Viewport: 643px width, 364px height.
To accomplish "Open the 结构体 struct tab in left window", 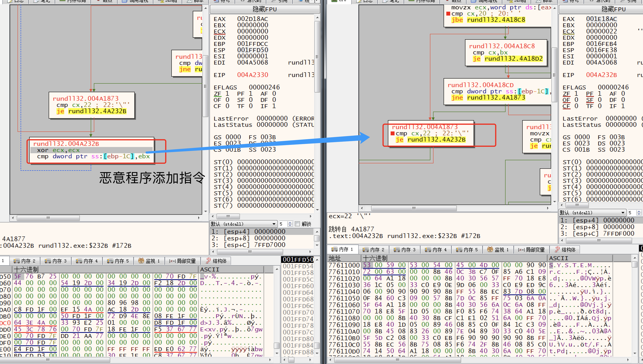I will (x=216, y=261).
